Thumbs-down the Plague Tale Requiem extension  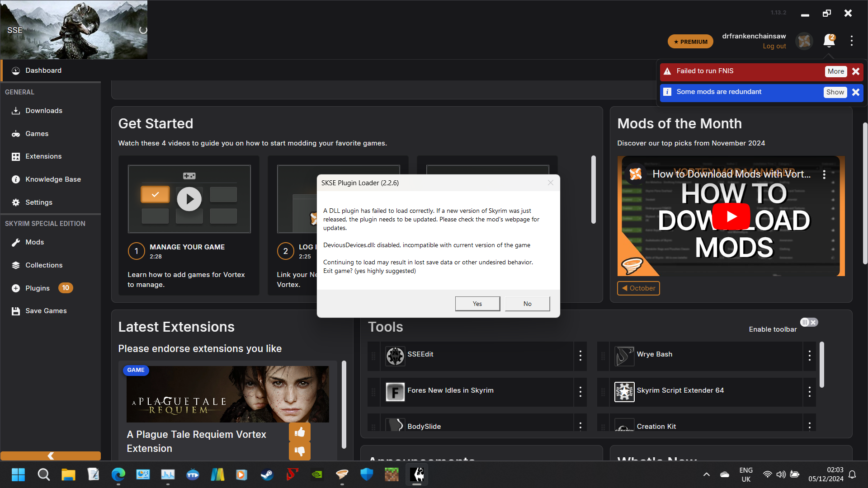(300, 450)
